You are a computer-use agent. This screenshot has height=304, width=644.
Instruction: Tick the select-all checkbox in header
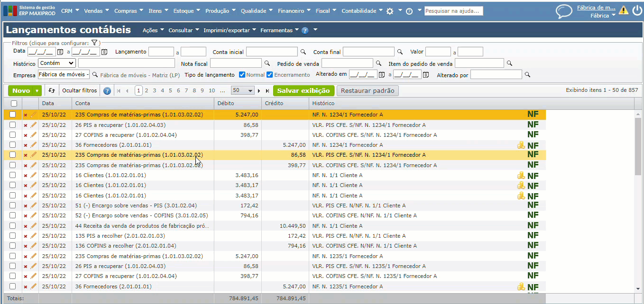click(14, 103)
